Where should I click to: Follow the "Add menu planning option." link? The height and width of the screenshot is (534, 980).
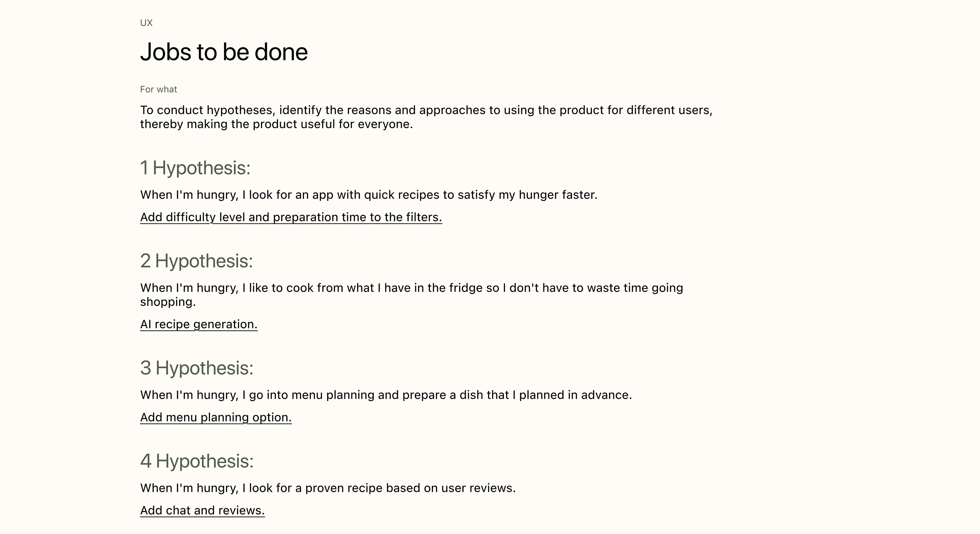[x=216, y=417]
